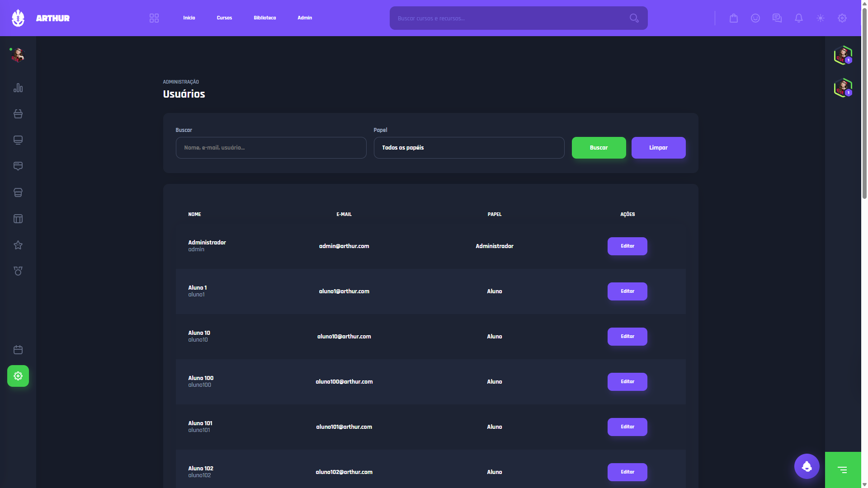Click the aluno101@arthur.com email
The height and width of the screenshot is (488, 868).
coord(344,427)
